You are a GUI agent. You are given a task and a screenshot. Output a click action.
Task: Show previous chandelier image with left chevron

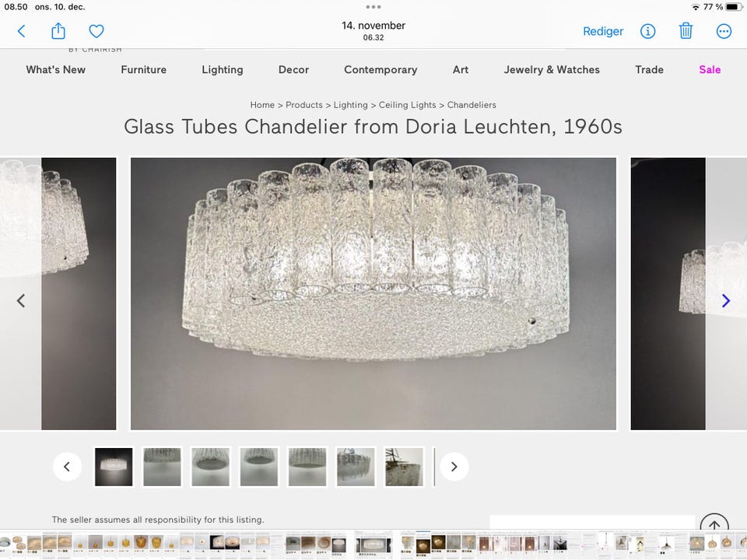(21, 300)
